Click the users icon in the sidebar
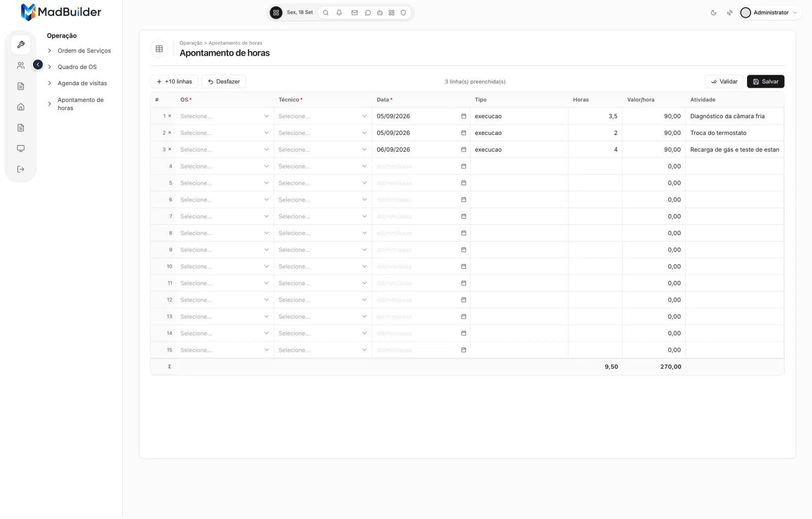The width and height of the screenshot is (812, 519). coord(21,65)
